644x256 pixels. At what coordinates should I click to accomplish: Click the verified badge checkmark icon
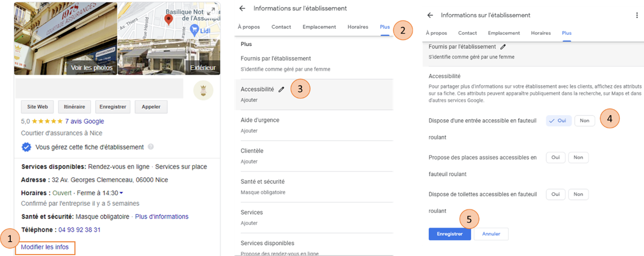click(26, 147)
